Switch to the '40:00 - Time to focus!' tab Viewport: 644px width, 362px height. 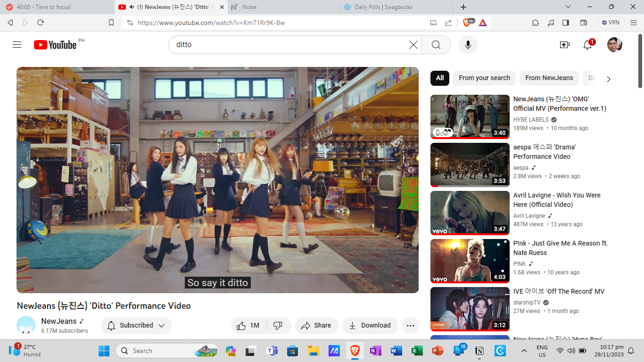58,7
